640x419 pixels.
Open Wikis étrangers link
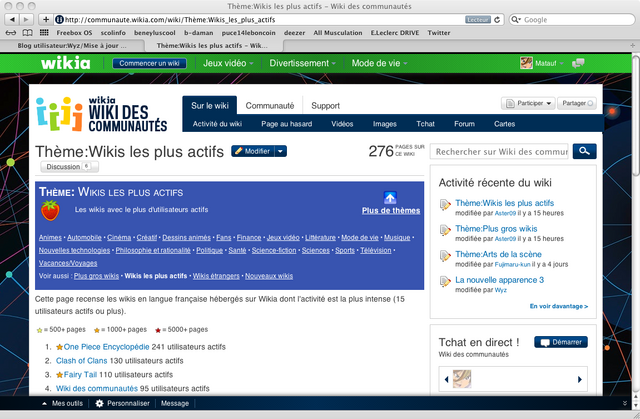click(216, 276)
